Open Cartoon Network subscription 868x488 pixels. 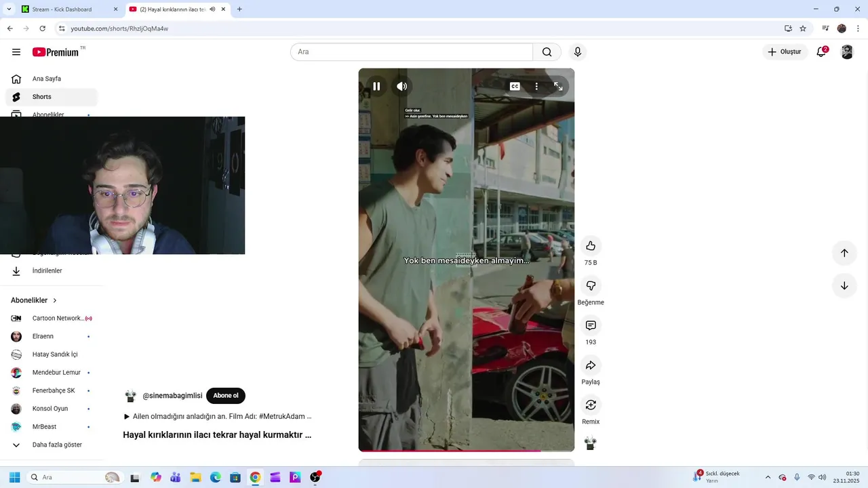(x=52, y=318)
